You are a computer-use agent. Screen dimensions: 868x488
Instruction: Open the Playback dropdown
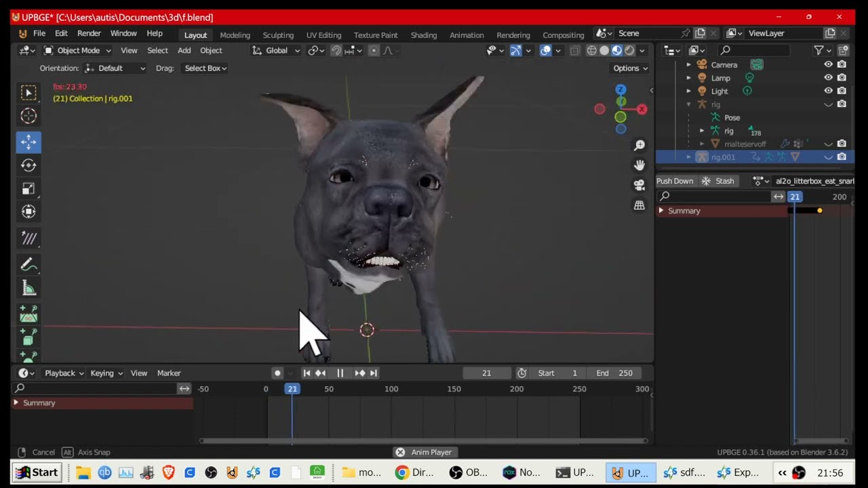pos(64,373)
